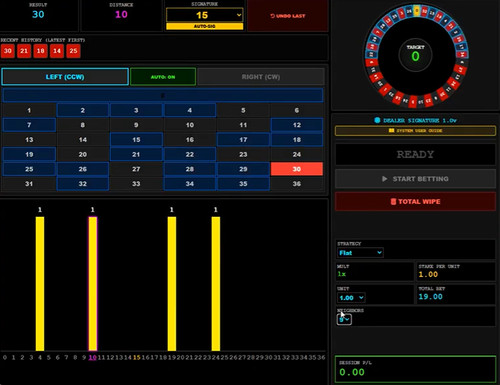Select number 2 in the grid
Image resolution: width=500 pixels, height=385 pixels.
[x=83, y=110]
